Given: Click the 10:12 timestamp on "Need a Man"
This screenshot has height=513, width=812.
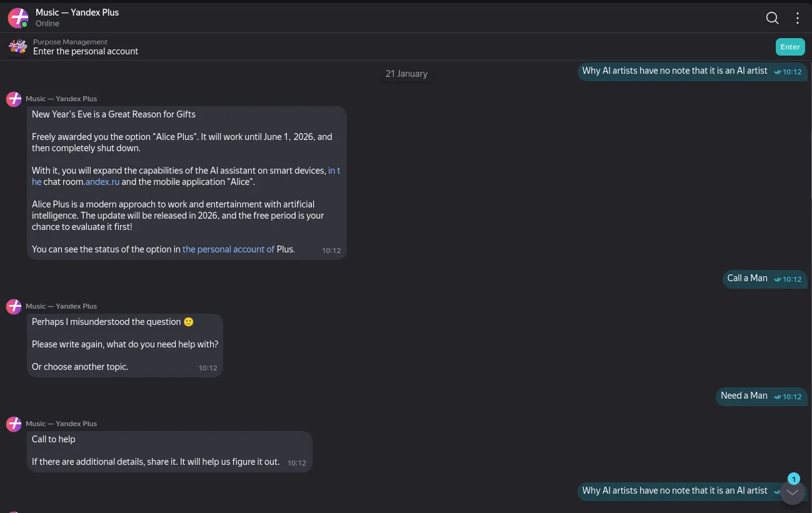Looking at the screenshot, I should tap(792, 397).
